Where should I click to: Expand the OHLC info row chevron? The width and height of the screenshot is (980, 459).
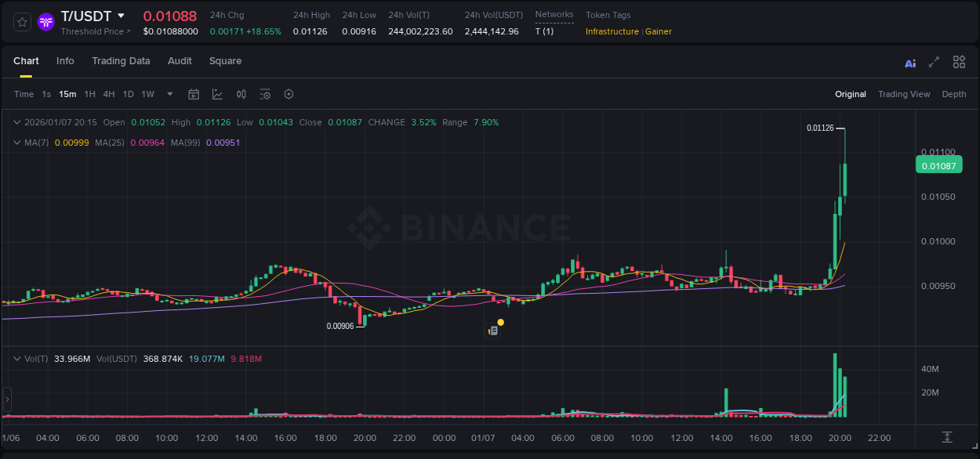pos(17,122)
